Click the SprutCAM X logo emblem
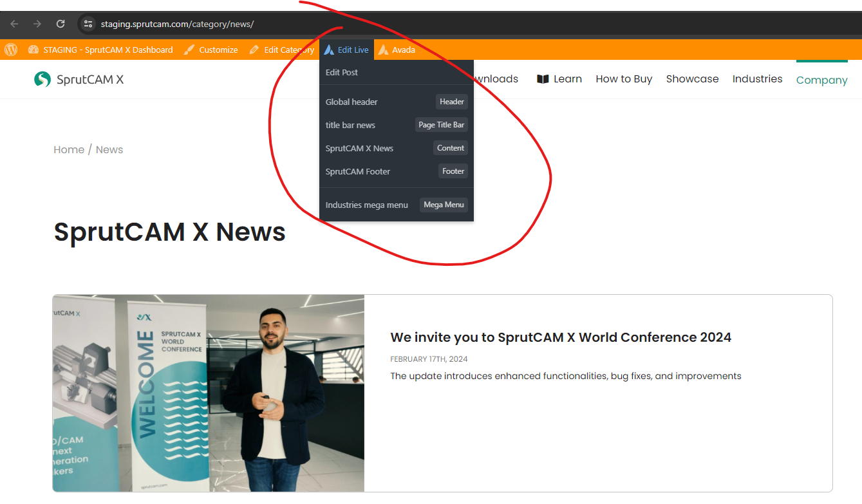Viewport: 862px width, 504px height. 42,79
